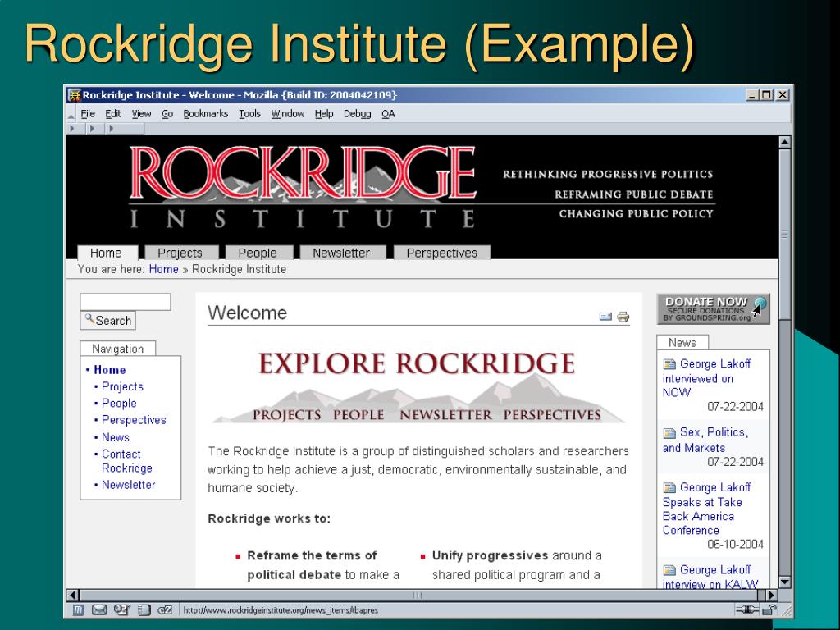Click into the search text field
The image size is (840, 630).
(126, 302)
